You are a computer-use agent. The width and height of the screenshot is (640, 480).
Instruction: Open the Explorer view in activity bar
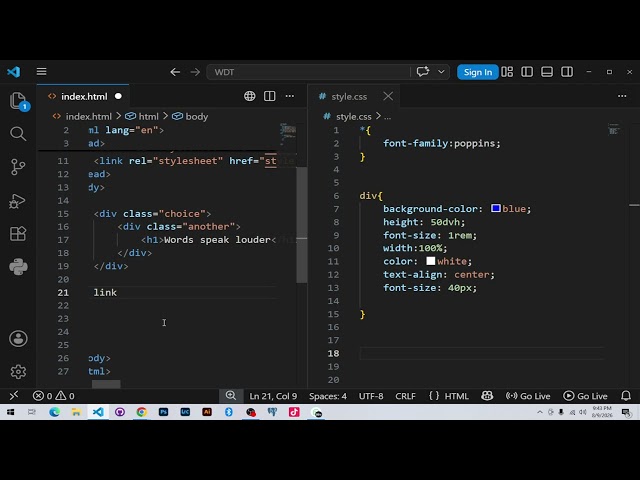18,100
